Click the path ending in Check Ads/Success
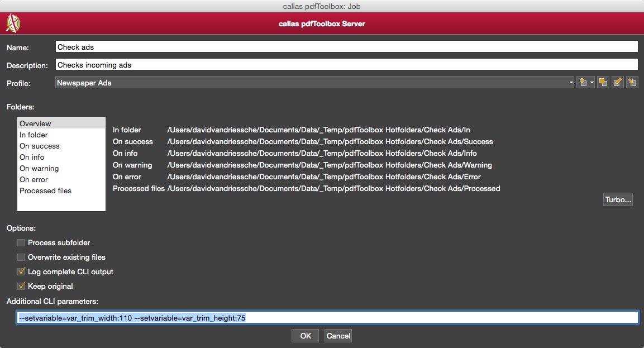Screen dimensions: 644x348 (330, 142)
